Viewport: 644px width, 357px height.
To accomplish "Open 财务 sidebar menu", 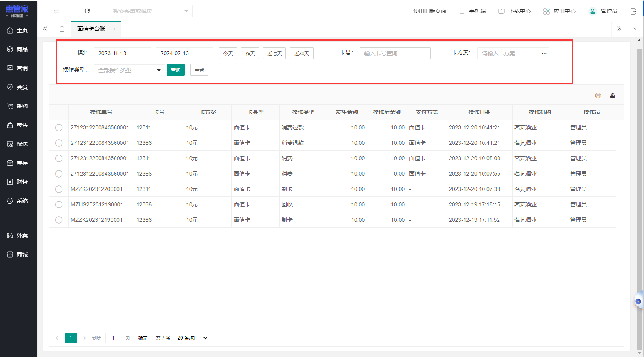I will tap(19, 182).
